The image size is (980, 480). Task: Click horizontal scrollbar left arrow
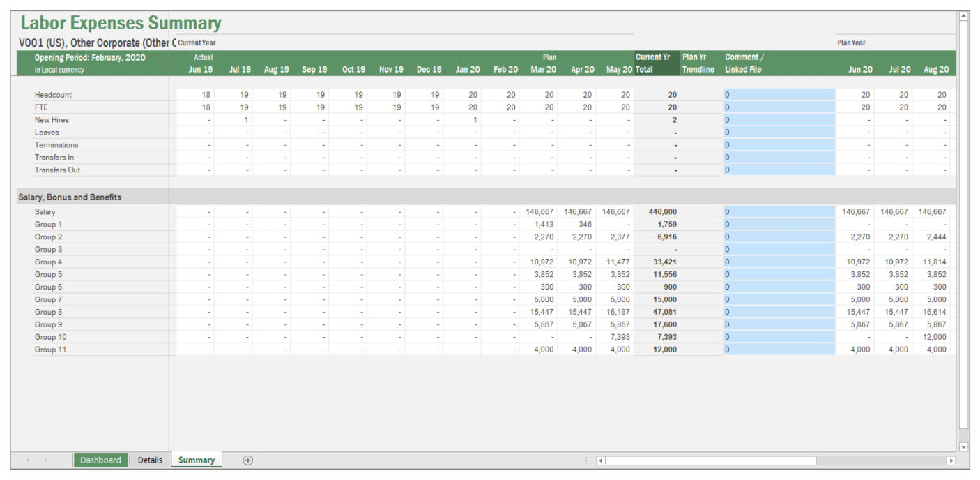coord(602,460)
